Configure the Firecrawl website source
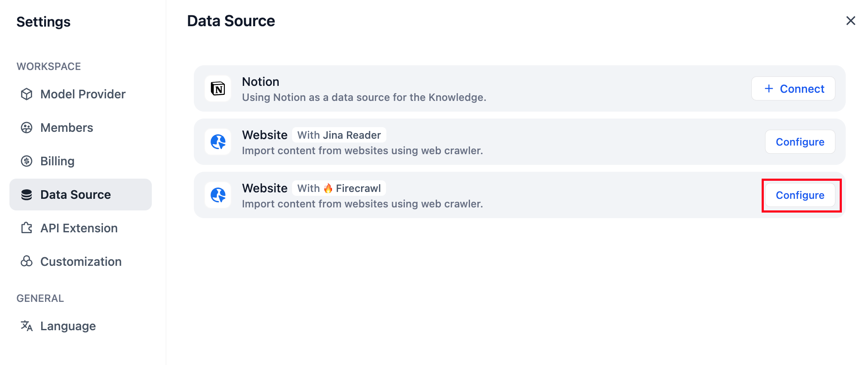 coord(800,195)
